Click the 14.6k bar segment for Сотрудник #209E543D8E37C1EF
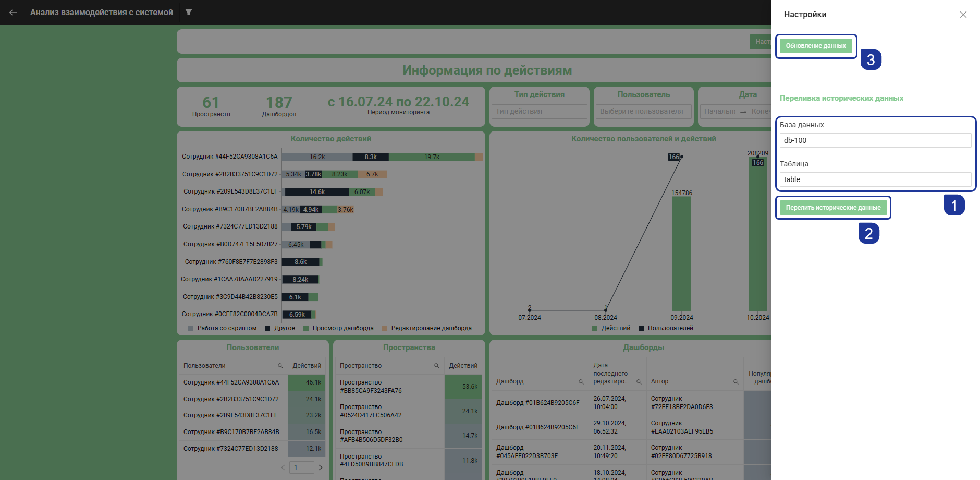The width and height of the screenshot is (980, 480). coord(316,192)
